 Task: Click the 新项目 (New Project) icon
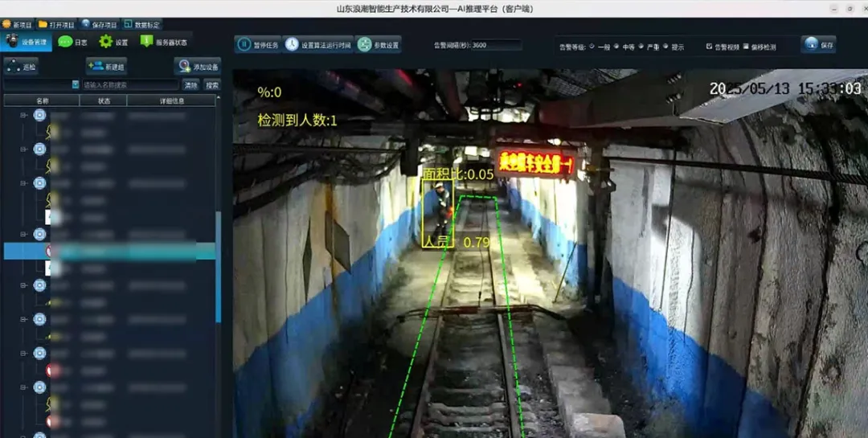[x=17, y=25]
